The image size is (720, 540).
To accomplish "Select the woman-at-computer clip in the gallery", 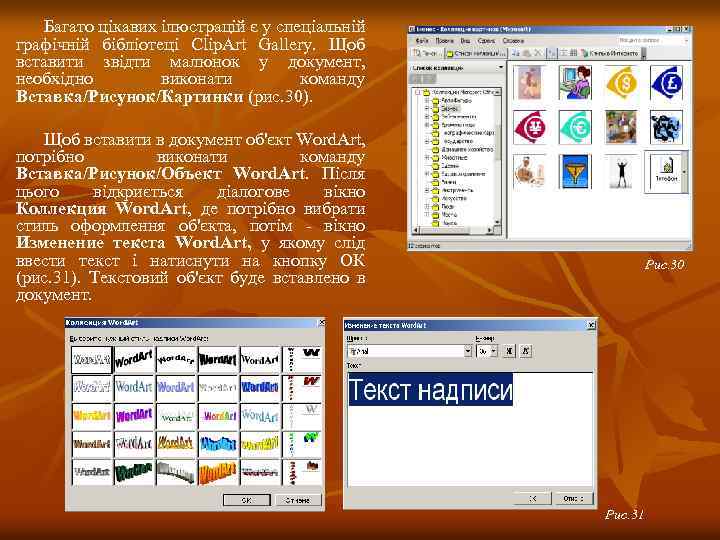I will point(575,83).
